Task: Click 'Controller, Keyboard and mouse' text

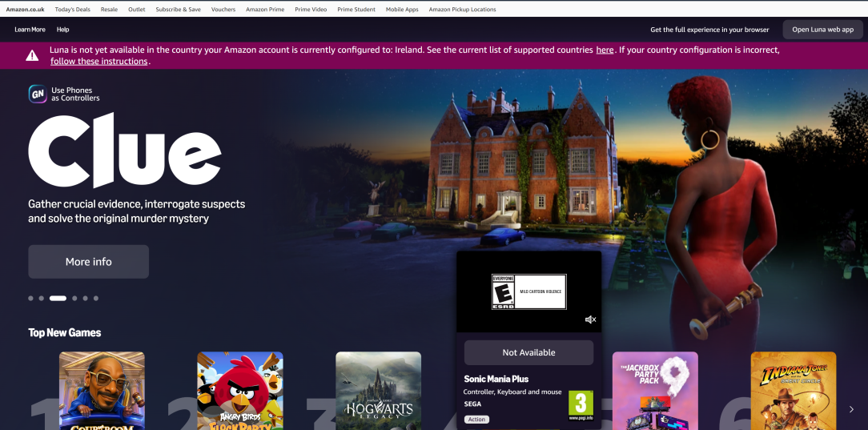Action: [512, 392]
